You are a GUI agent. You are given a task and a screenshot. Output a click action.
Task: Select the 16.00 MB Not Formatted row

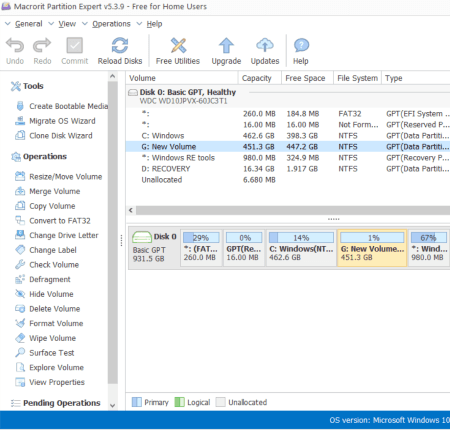pos(288,125)
